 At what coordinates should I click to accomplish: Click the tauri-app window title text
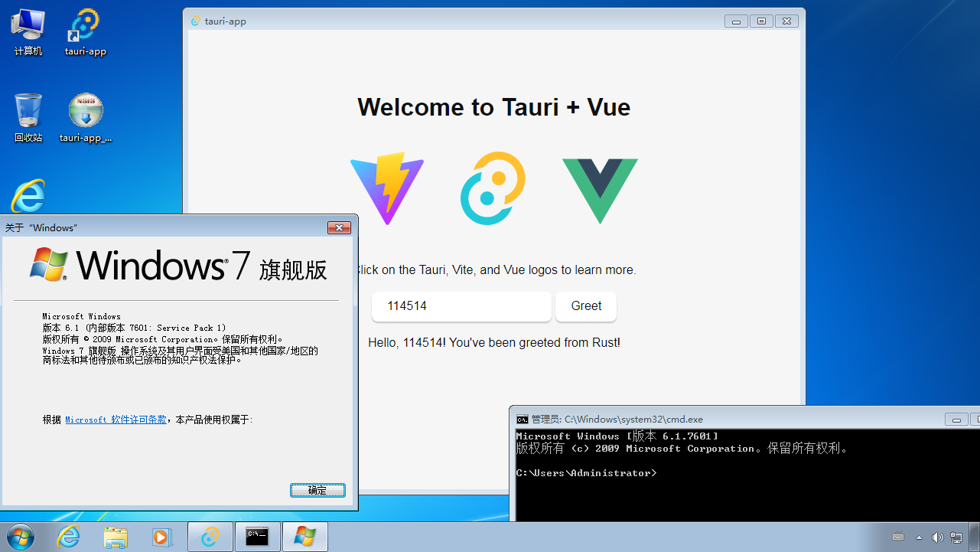(226, 21)
